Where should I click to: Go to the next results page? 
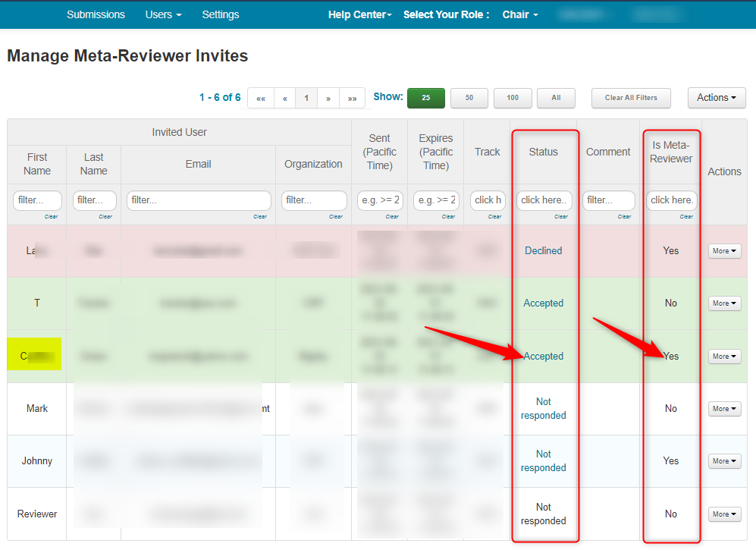click(x=328, y=98)
